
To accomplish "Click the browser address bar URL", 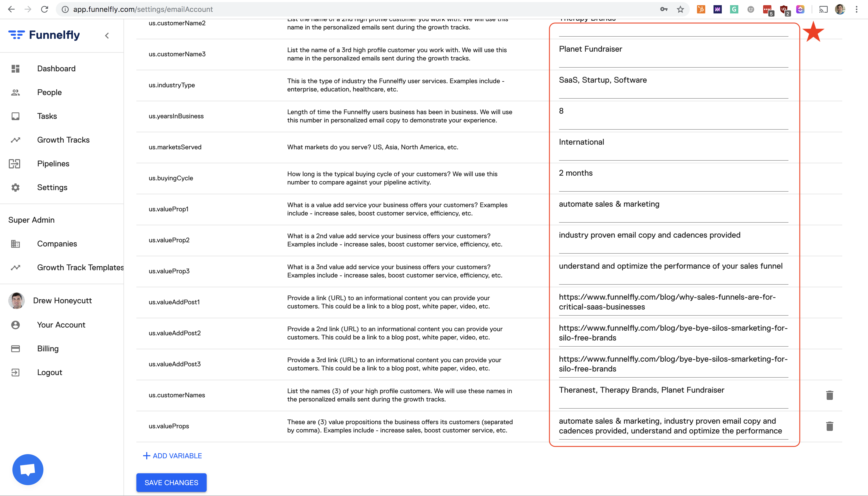I will click(x=143, y=9).
